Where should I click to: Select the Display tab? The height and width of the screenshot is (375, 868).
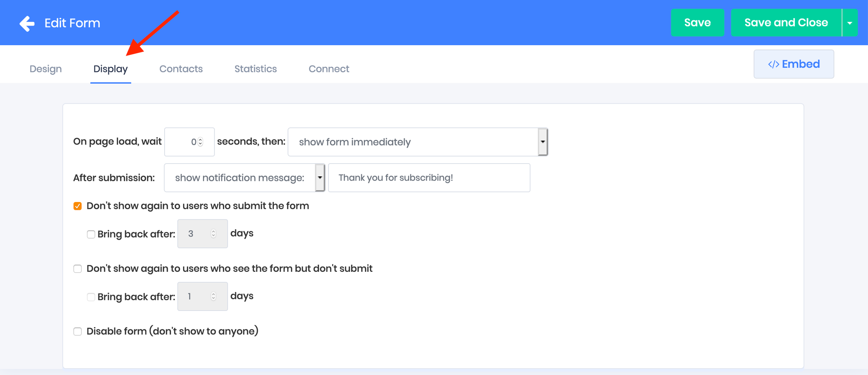pyautogui.click(x=110, y=69)
